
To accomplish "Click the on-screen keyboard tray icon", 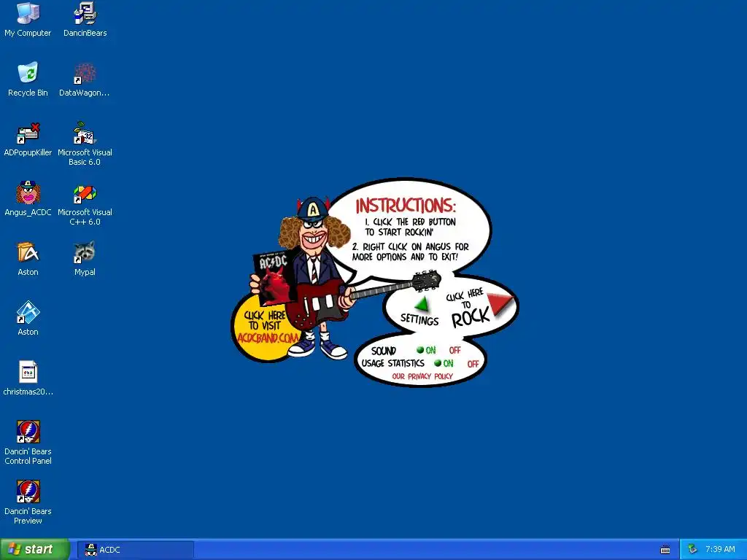I will (665, 550).
